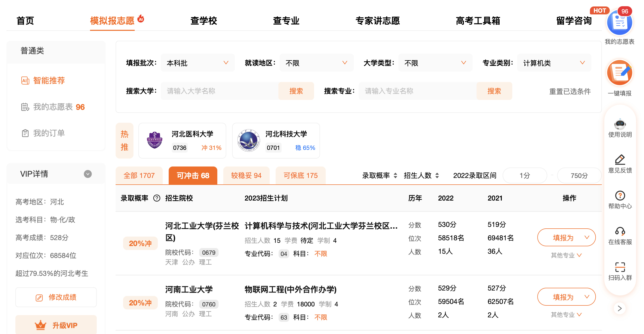Screen dimensions: 644x334
Task: Toggle 录取概率 sort arrows
Action: coord(395,175)
